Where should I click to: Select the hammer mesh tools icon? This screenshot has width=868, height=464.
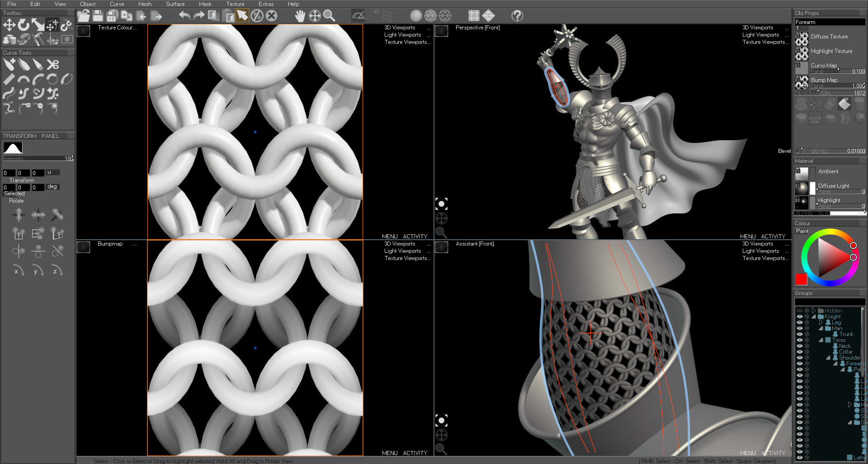click(x=38, y=39)
